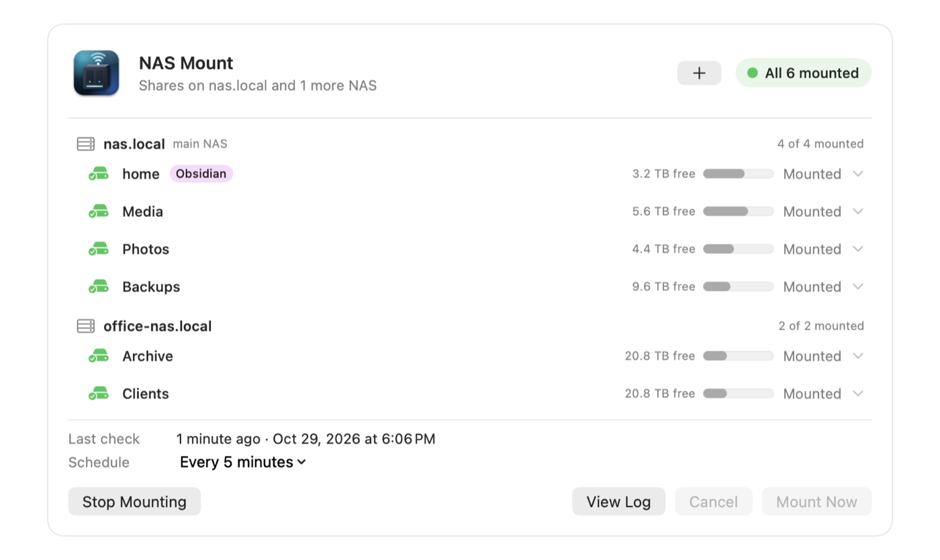
Task: Expand the Backups share chevron
Action: click(x=857, y=287)
